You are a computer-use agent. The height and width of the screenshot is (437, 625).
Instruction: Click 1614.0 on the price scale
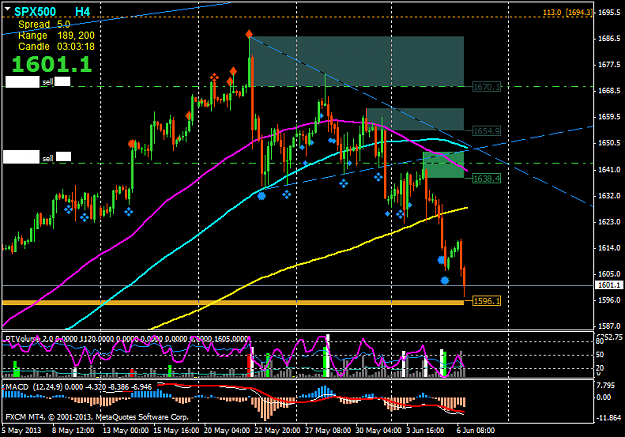tap(609, 248)
